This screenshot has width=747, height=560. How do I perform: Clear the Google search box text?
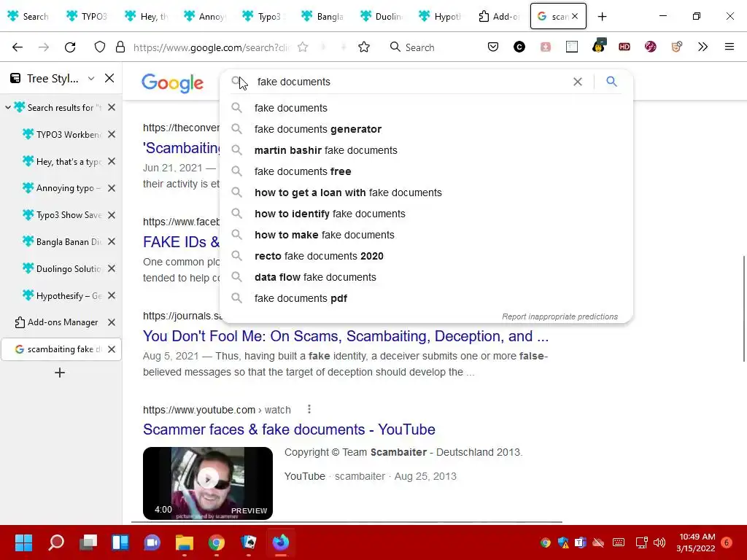(x=578, y=82)
